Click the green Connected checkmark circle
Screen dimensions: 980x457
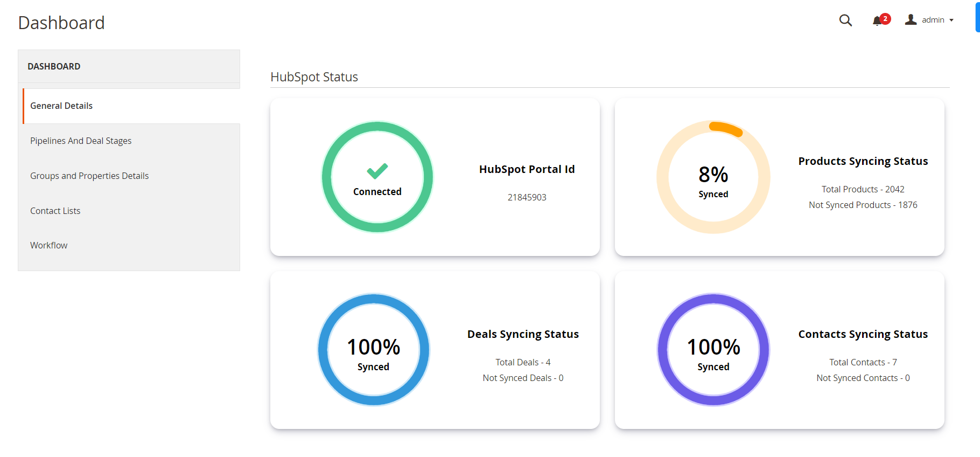[x=377, y=177]
